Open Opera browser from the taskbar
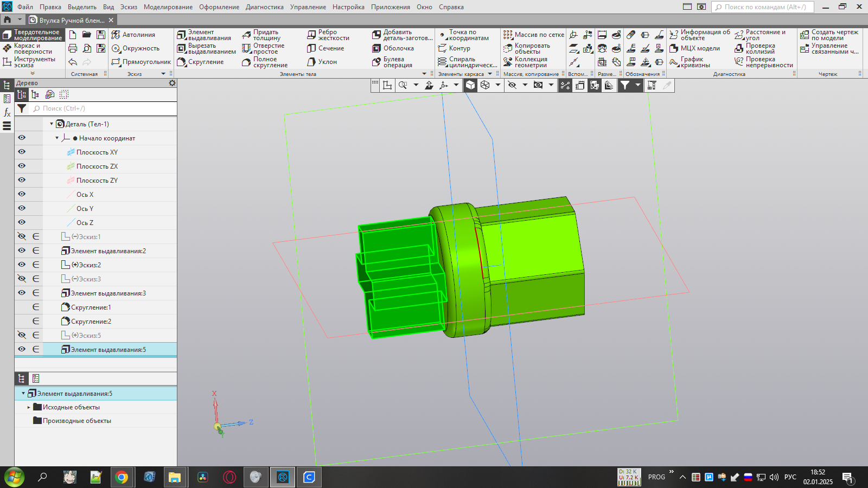The image size is (868, 488). point(229,477)
